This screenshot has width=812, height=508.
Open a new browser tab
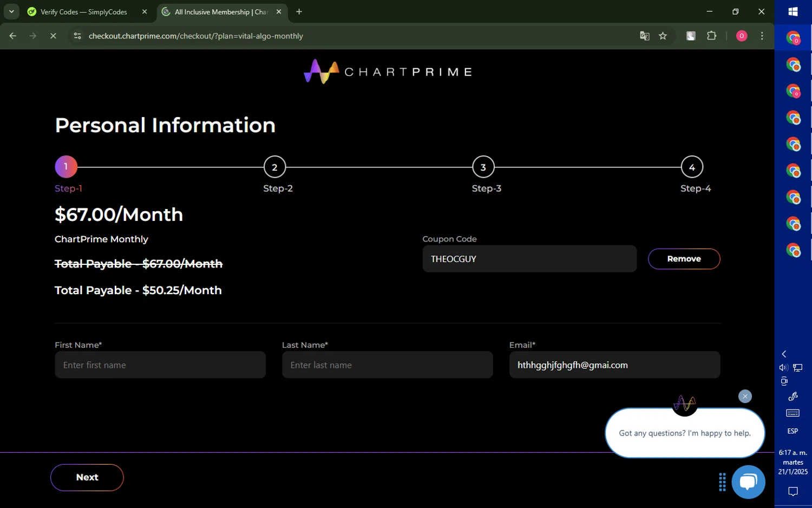pyautogui.click(x=299, y=12)
